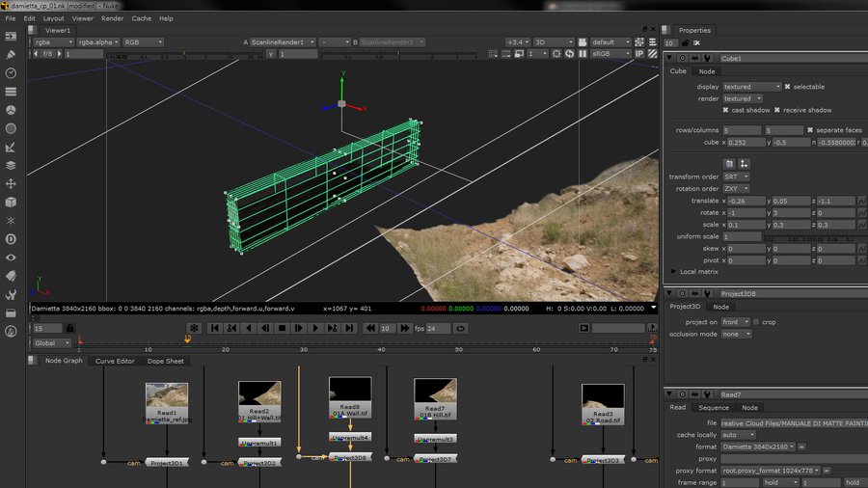Viewport: 868px width, 488px height.
Task: Click the translate x animation curve icon
Action: (861, 201)
